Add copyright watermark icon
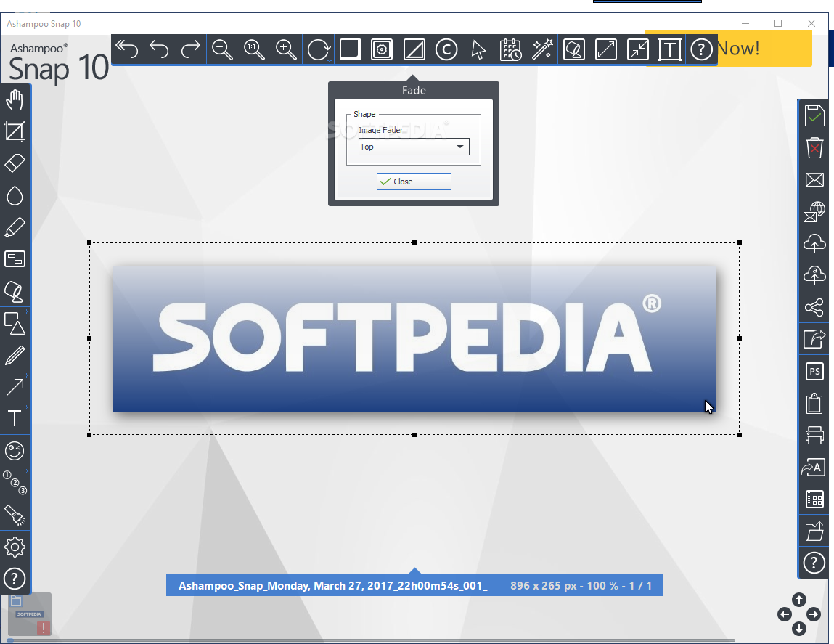834x644 pixels. point(446,49)
